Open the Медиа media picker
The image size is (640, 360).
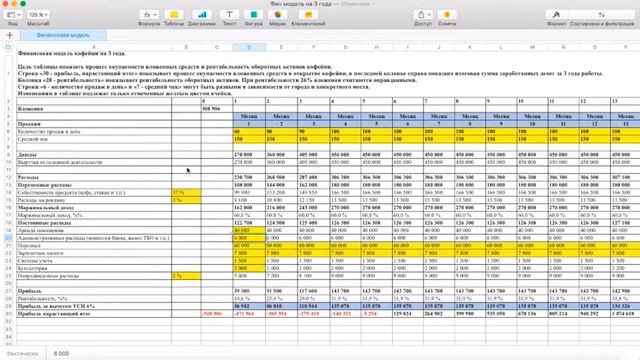pyautogui.click(x=278, y=15)
